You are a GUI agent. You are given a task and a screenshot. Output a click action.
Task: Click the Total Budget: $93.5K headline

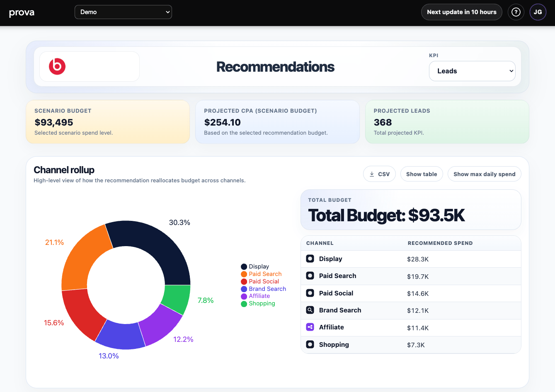point(386,215)
